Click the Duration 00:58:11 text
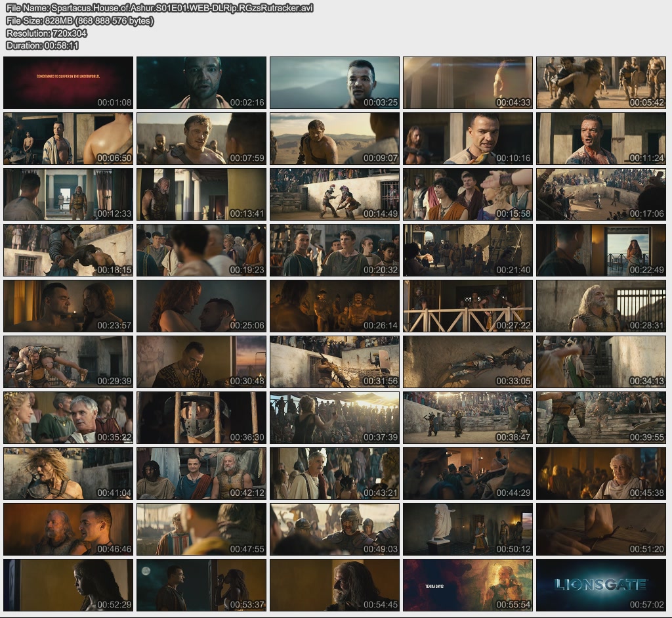The height and width of the screenshot is (618, 672). [x=42, y=45]
